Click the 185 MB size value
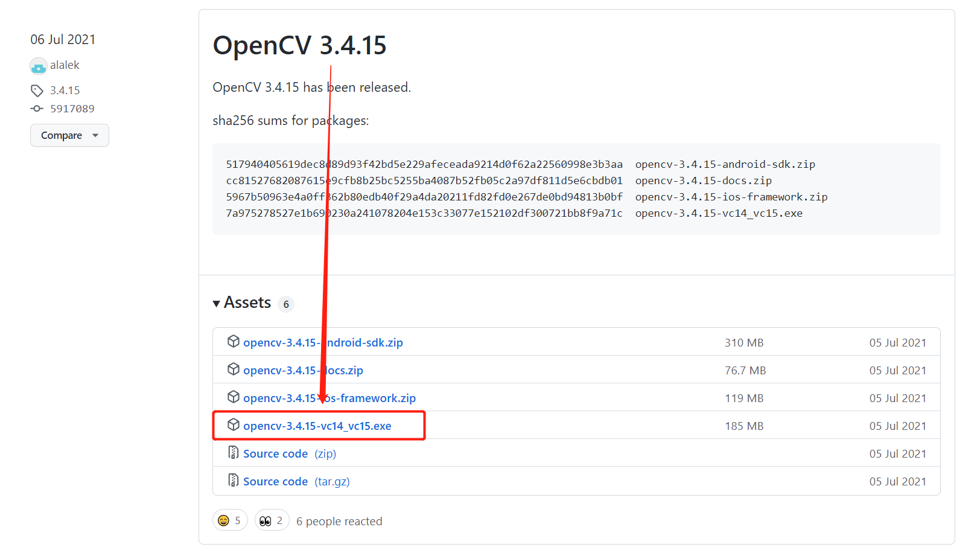 (744, 426)
